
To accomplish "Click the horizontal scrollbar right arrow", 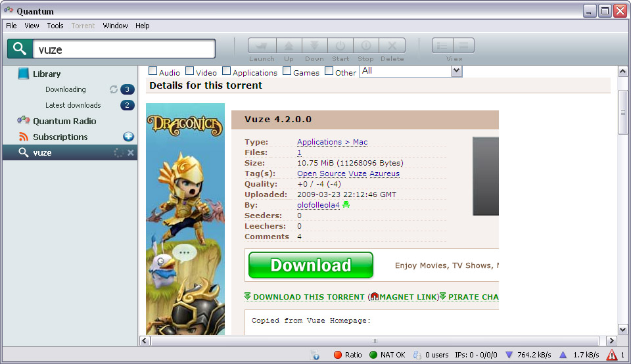I will (x=612, y=340).
